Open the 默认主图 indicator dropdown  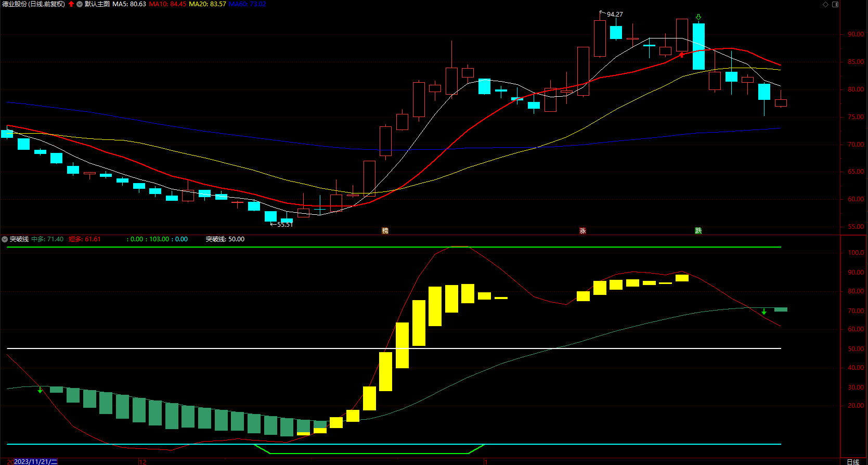pyautogui.click(x=80, y=4)
